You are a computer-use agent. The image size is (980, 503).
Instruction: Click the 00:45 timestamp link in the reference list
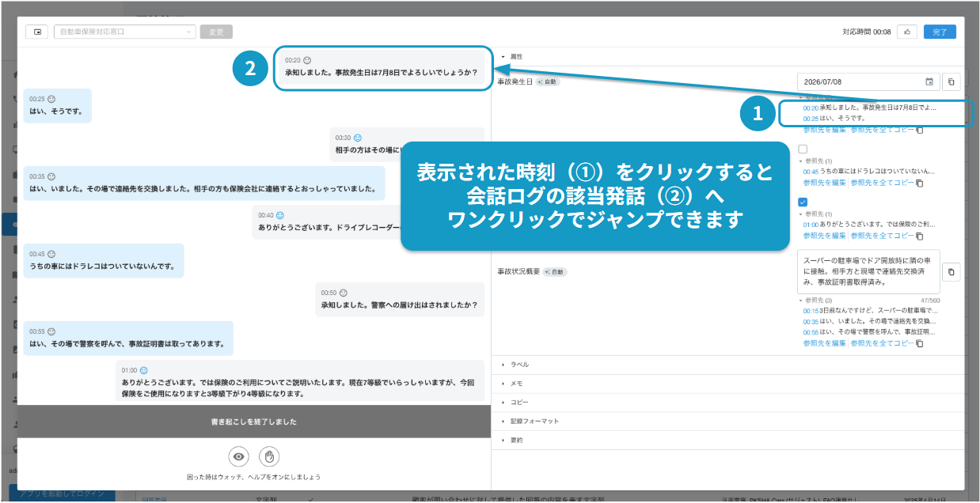coord(811,172)
